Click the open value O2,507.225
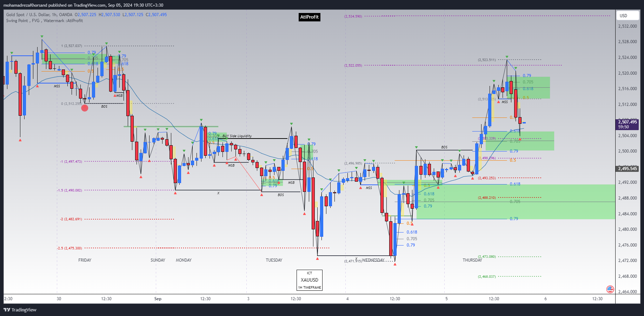 coord(86,15)
